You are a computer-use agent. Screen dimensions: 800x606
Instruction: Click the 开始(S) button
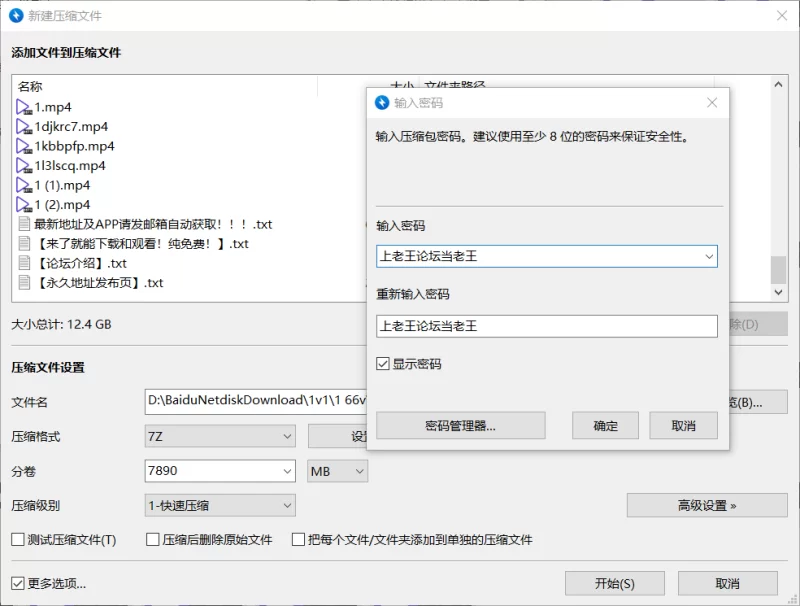pyautogui.click(x=615, y=584)
